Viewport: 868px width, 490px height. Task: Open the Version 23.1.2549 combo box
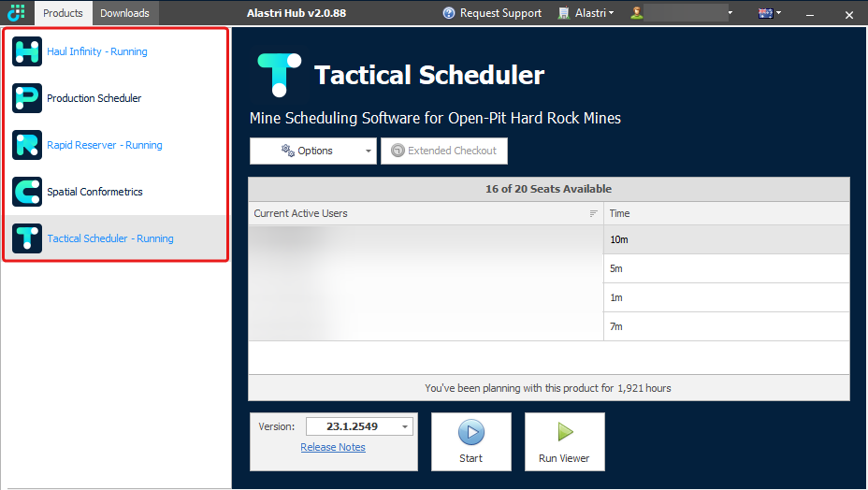359,426
